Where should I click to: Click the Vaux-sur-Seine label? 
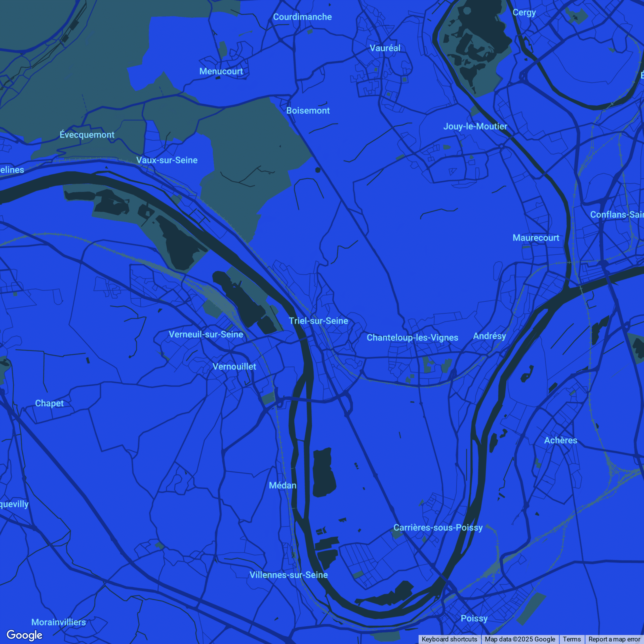(167, 160)
